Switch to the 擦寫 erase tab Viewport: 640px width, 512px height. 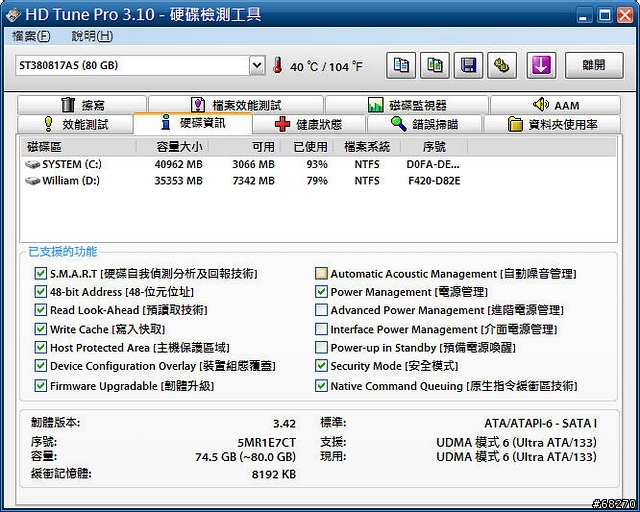pos(82,105)
